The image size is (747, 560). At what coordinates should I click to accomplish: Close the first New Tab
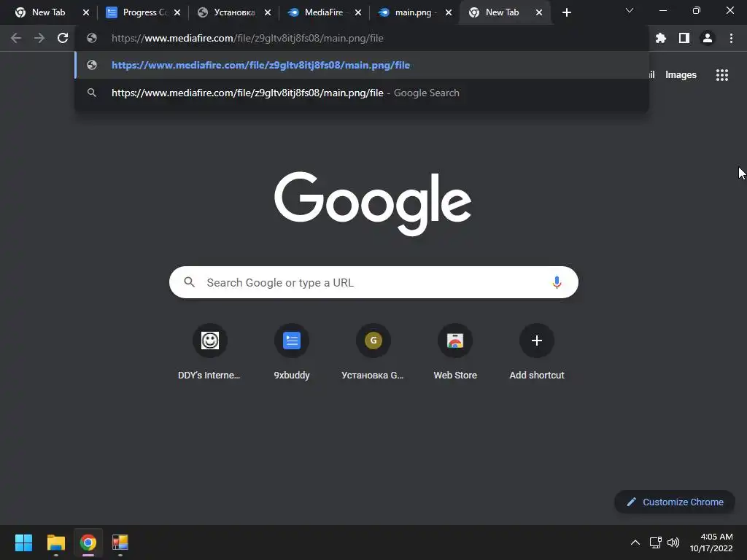pyautogui.click(x=86, y=12)
